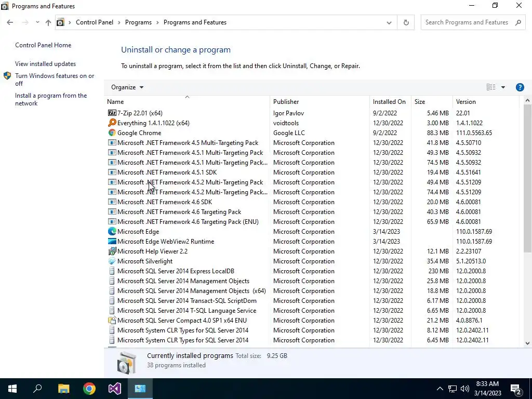Screen dimensions: 532x399
Task: Change view with the view layout icon
Action: 491,87
